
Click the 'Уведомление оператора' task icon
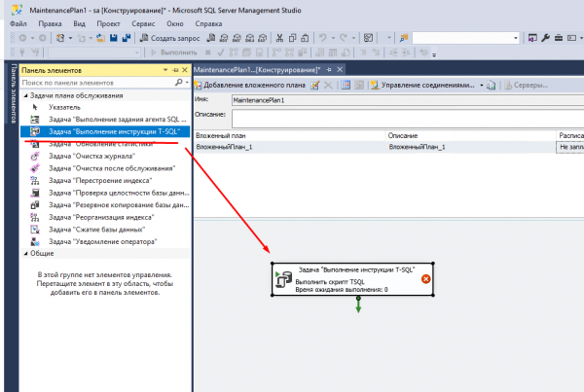click(x=35, y=241)
